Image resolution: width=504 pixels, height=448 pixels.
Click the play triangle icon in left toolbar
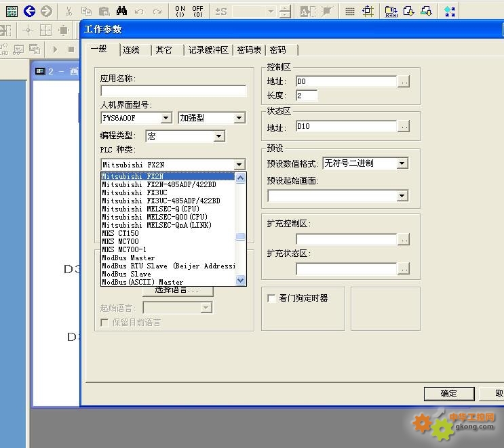[55, 49]
